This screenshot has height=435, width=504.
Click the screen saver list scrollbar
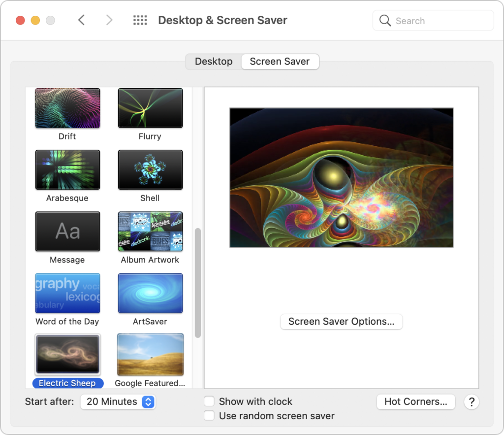198,283
